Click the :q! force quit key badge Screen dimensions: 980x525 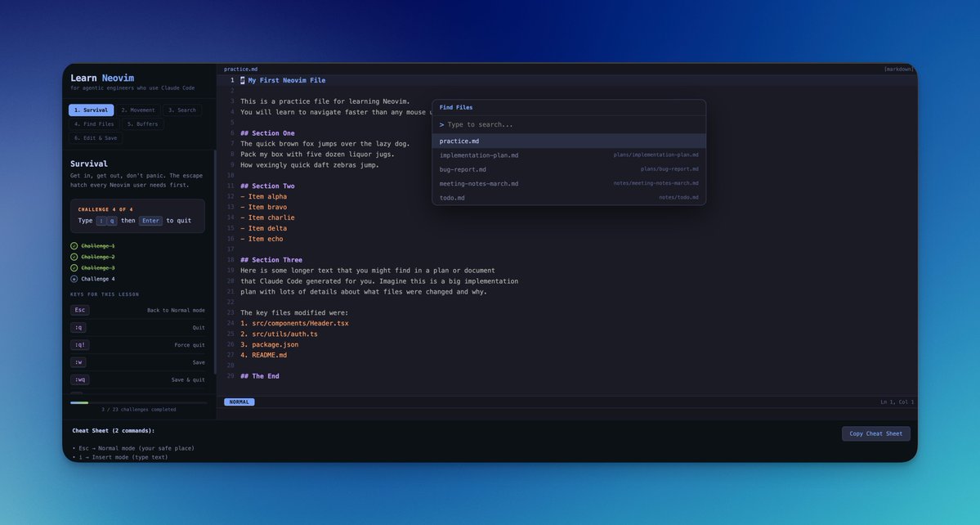pos(80,345)
